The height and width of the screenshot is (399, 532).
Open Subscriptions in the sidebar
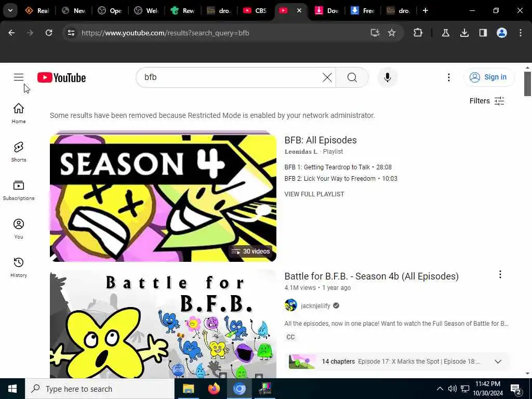click(19, 190)
